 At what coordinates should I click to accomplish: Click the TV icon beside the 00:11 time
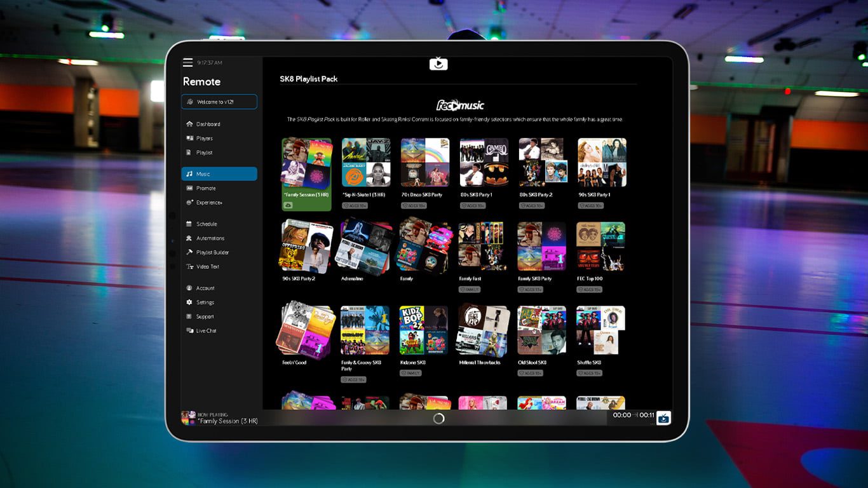tap(663, 417)
